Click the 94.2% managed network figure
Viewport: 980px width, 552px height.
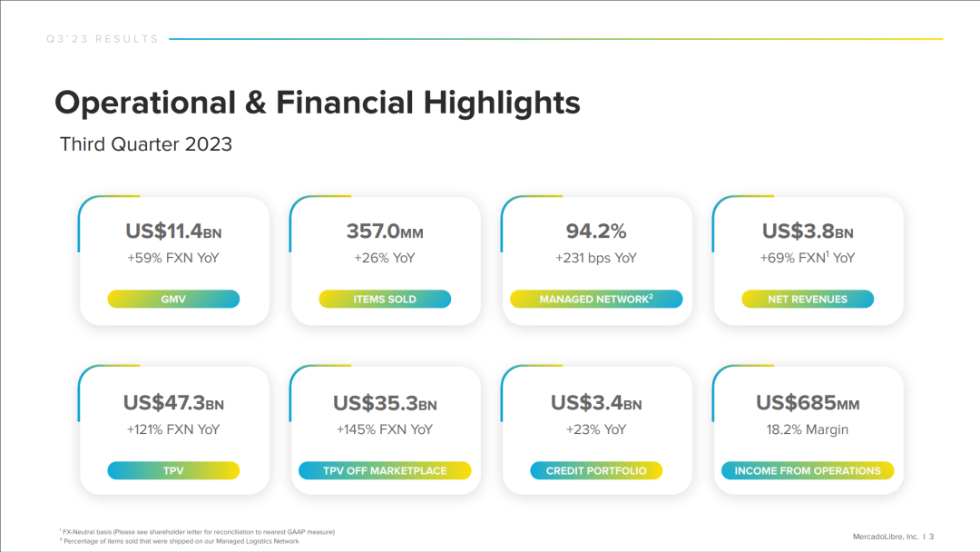(596, 232)
